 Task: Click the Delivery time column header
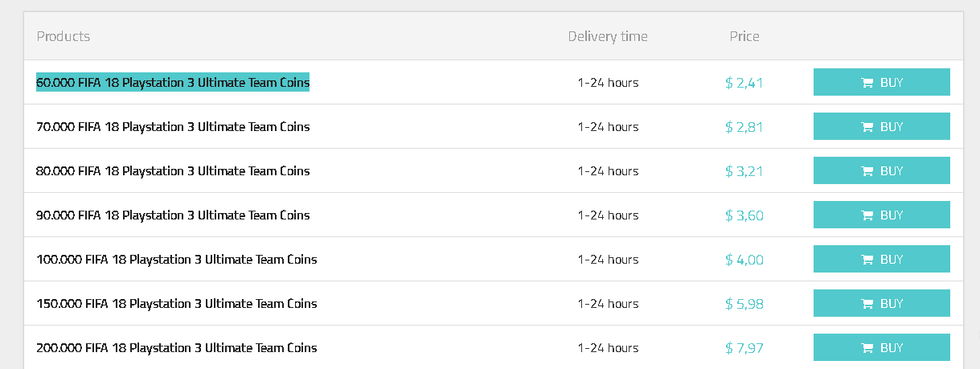(608, 36)
